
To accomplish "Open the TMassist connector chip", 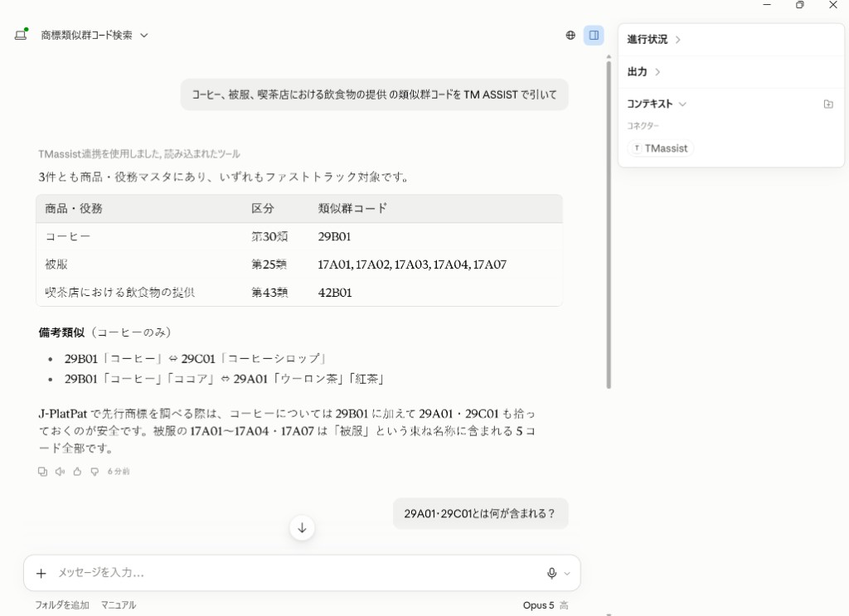I will (661, 148).
